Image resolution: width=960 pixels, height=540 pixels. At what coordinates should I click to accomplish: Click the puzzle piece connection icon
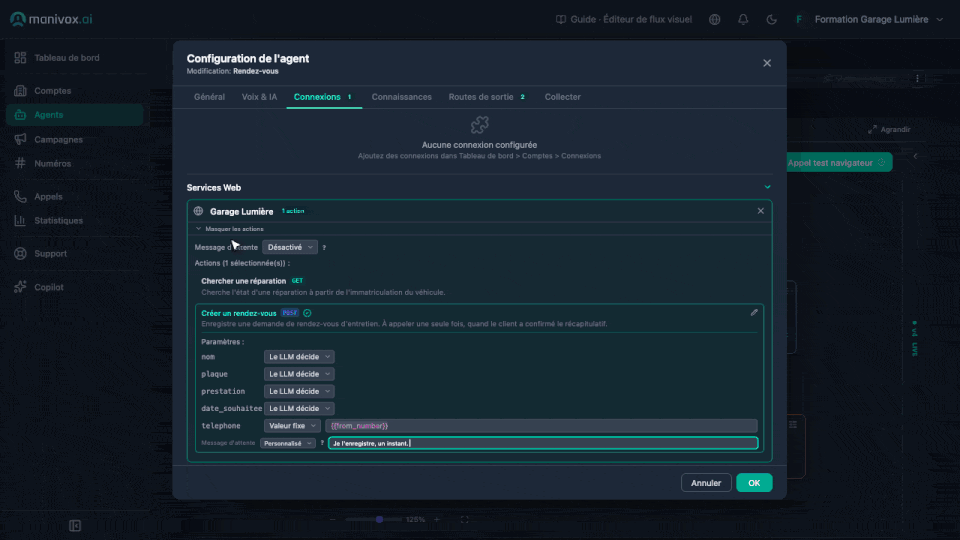(x=479, y=125)
